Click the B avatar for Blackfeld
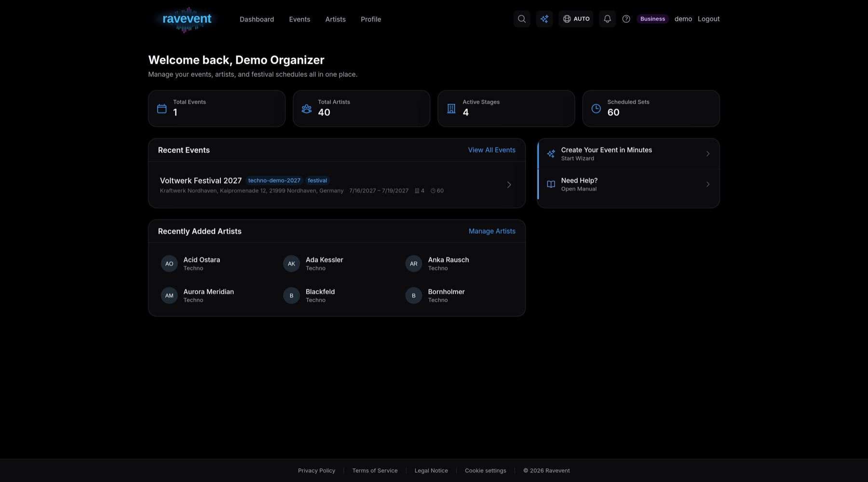 [291, 295]
